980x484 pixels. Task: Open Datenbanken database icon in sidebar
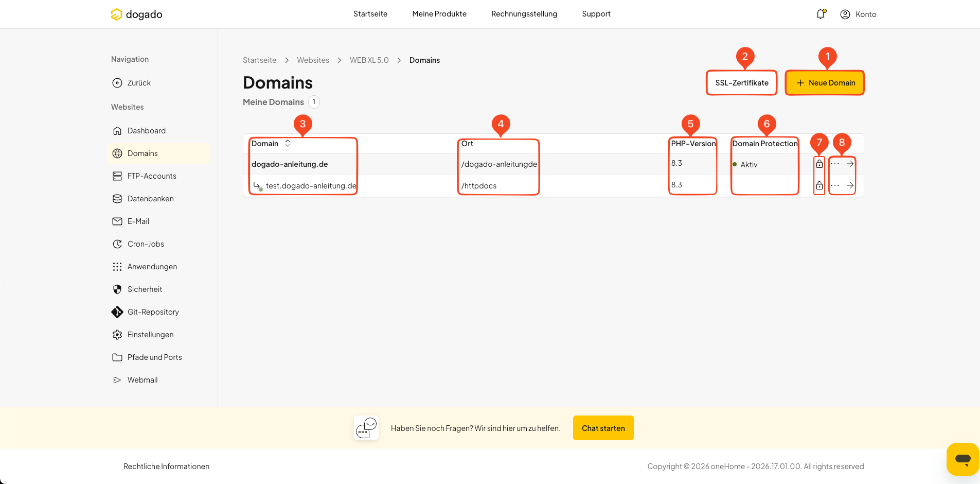pos(117,199)
